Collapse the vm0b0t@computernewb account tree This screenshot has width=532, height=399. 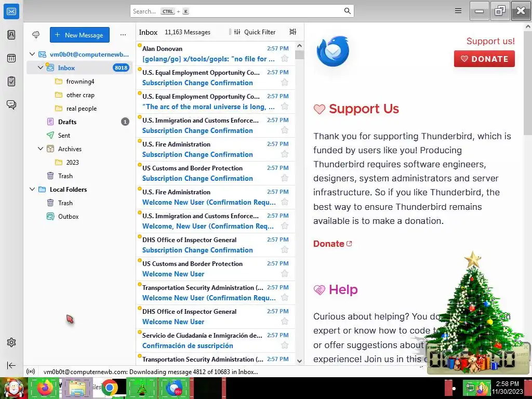(x=32, y=54)
